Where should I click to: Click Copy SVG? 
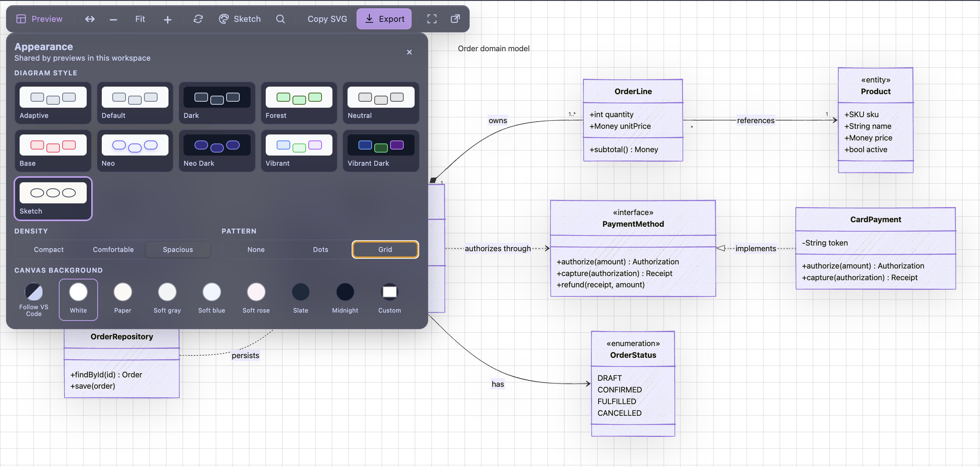point(327,18)
